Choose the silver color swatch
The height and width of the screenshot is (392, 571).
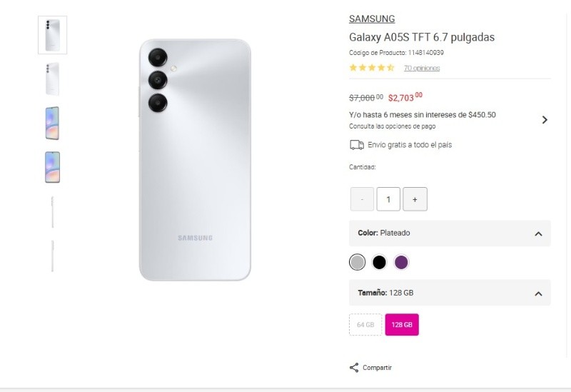tap(358, 262)
